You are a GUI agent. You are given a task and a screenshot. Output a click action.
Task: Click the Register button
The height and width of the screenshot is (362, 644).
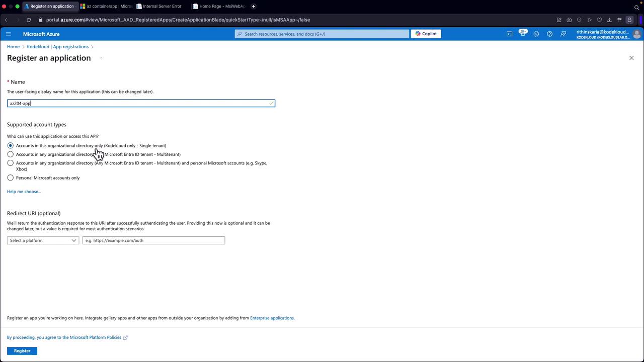22,350
